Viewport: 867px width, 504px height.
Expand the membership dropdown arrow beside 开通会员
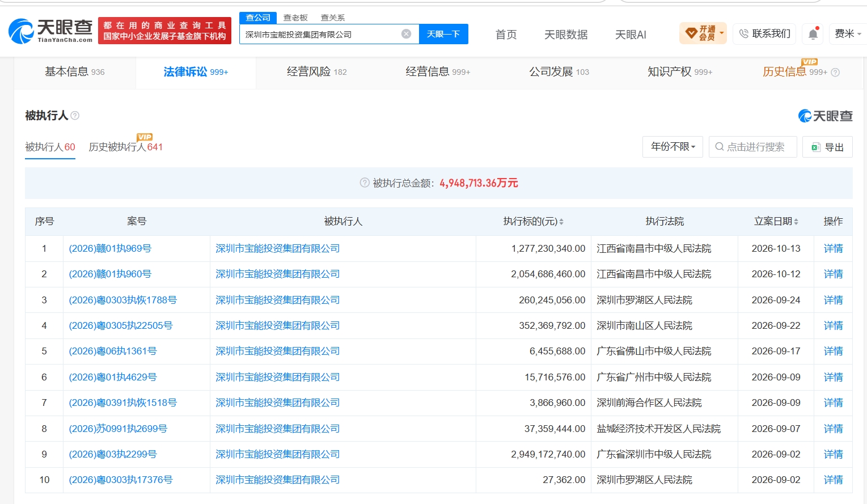(722, 33)
